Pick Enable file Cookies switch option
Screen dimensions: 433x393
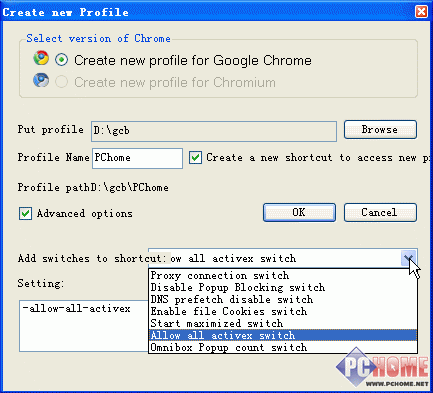pyautogui.click(x=283, y=312)
